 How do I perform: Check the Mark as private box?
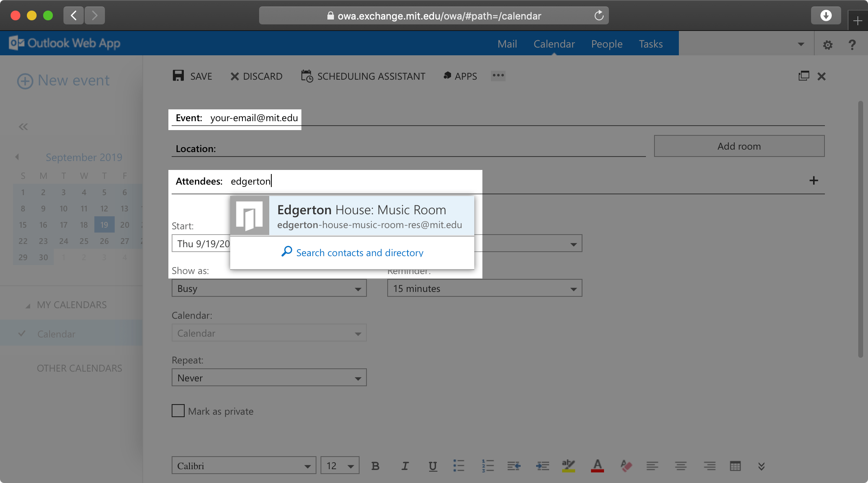[178, 411]
